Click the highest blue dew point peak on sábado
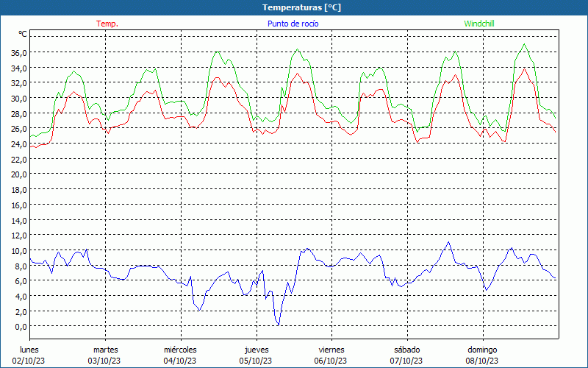 pos(448,242)
